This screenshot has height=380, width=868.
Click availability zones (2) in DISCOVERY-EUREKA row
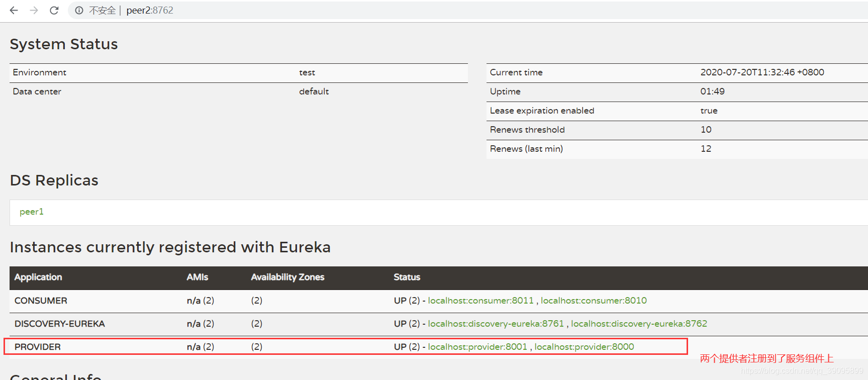257,324
